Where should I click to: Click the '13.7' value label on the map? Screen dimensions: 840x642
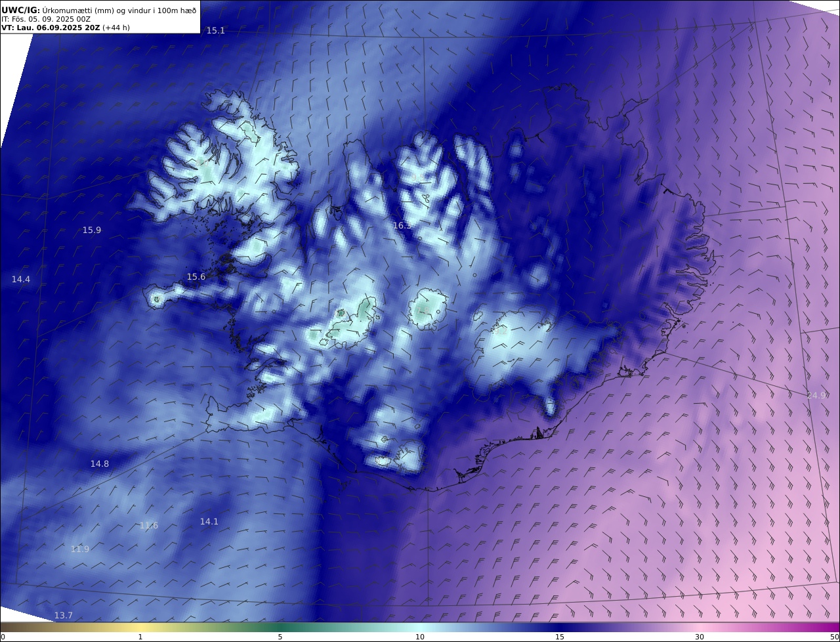(64, 616)
